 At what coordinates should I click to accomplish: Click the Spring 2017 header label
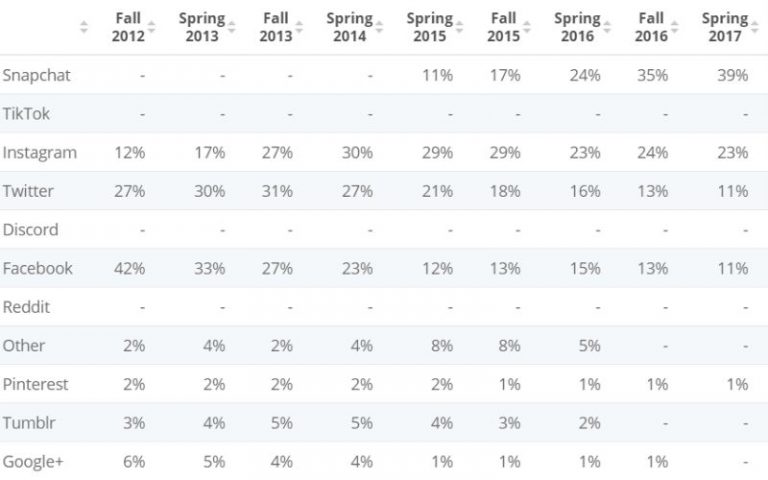724,27
